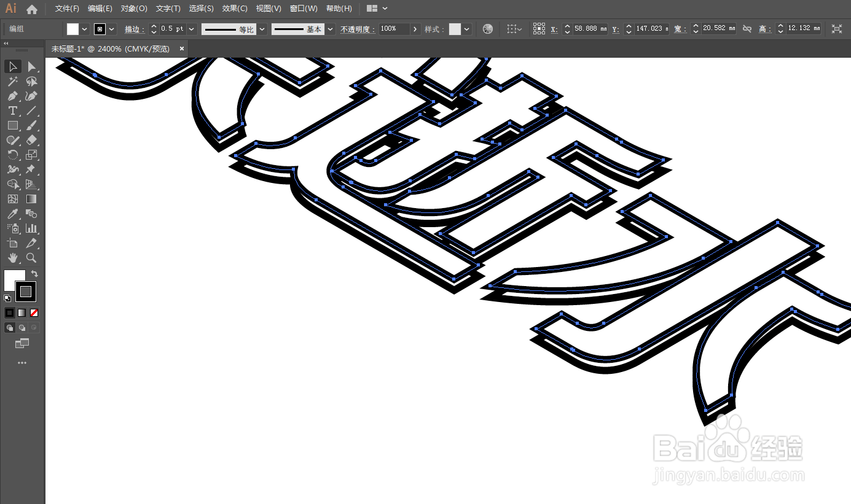Select the Curvature tool
The height and width of the screenshot is (504, 851).
click(x=31, y=96)
